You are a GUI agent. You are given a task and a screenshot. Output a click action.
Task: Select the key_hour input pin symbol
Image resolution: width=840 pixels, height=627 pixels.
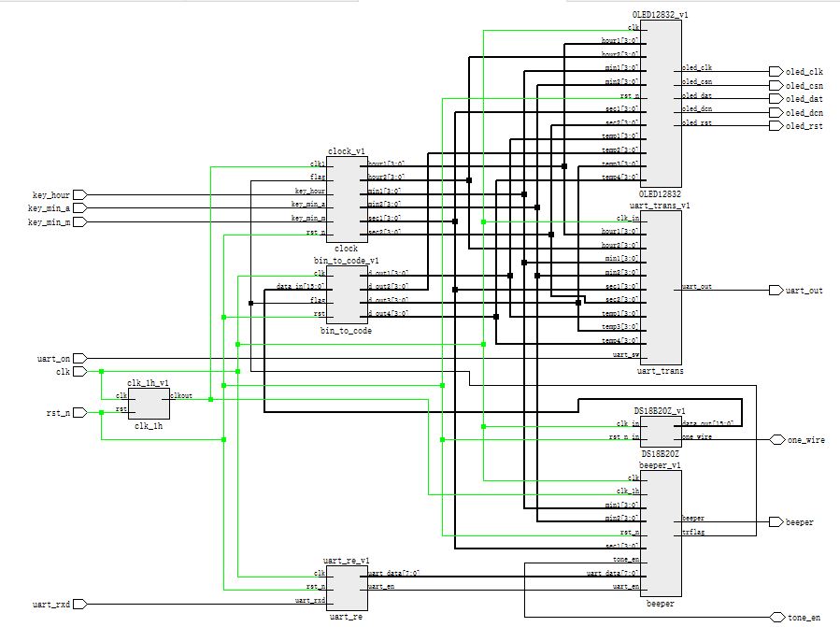pos(79,194)
